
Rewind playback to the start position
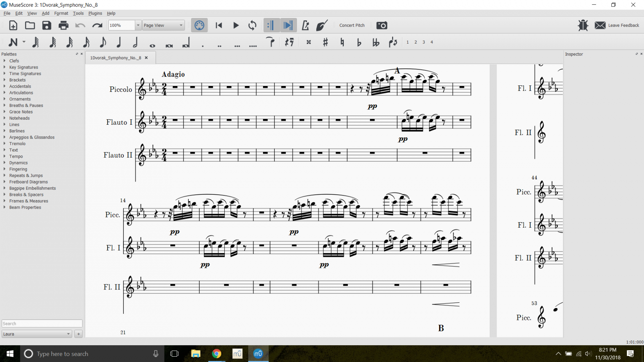pyautogui.click(x=219, y=25)
